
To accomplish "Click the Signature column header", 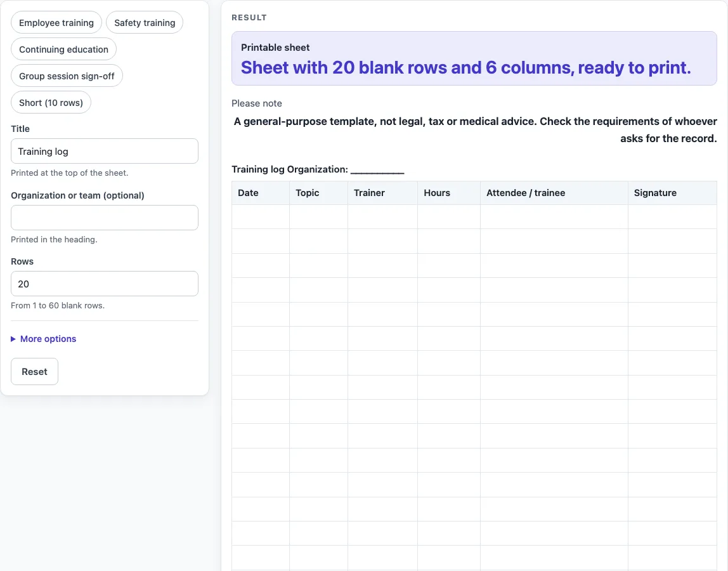I will [672, 193].
